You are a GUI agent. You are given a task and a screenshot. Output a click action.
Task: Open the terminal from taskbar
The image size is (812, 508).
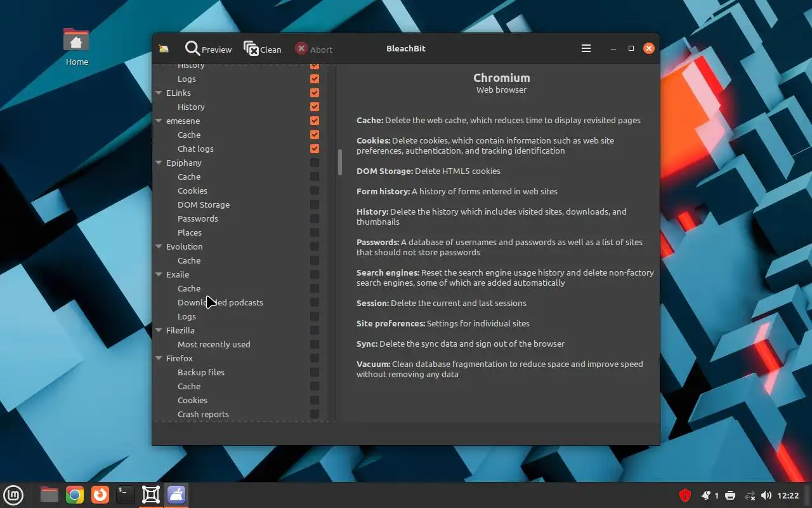point(126,495)
